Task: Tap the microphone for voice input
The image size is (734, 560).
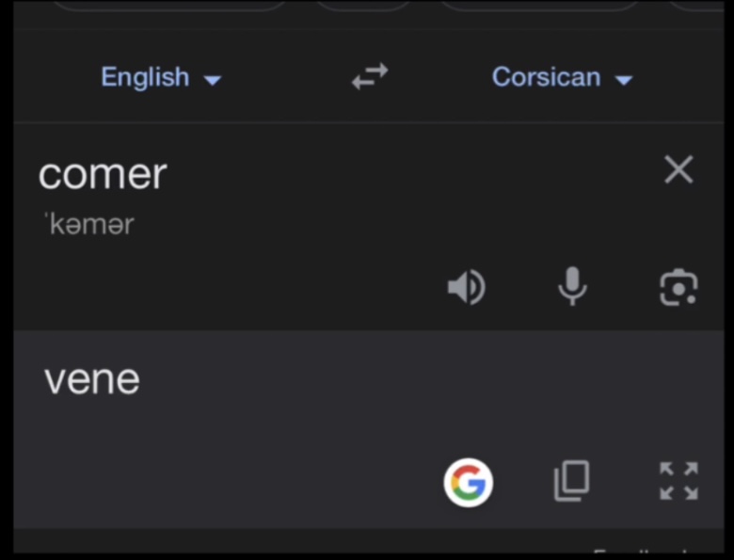Action: [572, 287]
